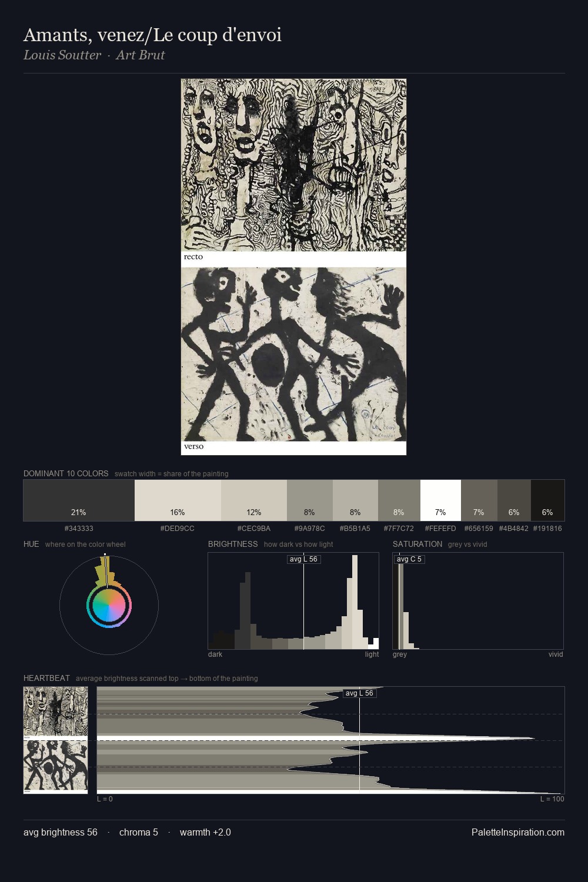Click the BRIGHTNESS section heading
The width and height of the screenshot is (588, 882).
233,544
